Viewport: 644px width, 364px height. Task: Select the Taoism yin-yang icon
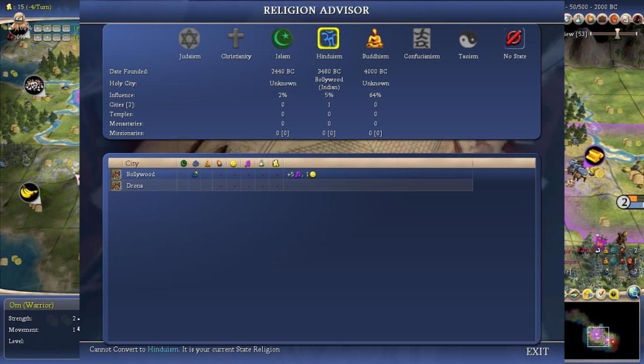point(468,40)
